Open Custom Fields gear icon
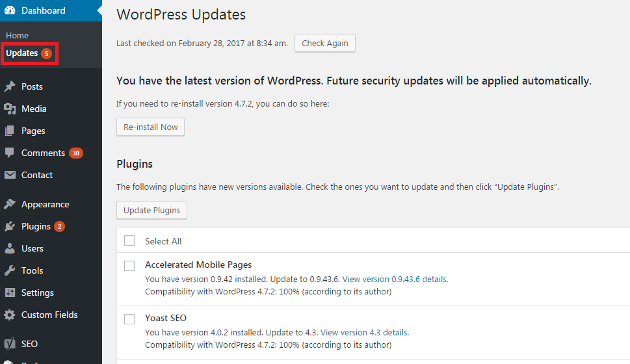This screenshot has height=364, width=630. (10, 315)
